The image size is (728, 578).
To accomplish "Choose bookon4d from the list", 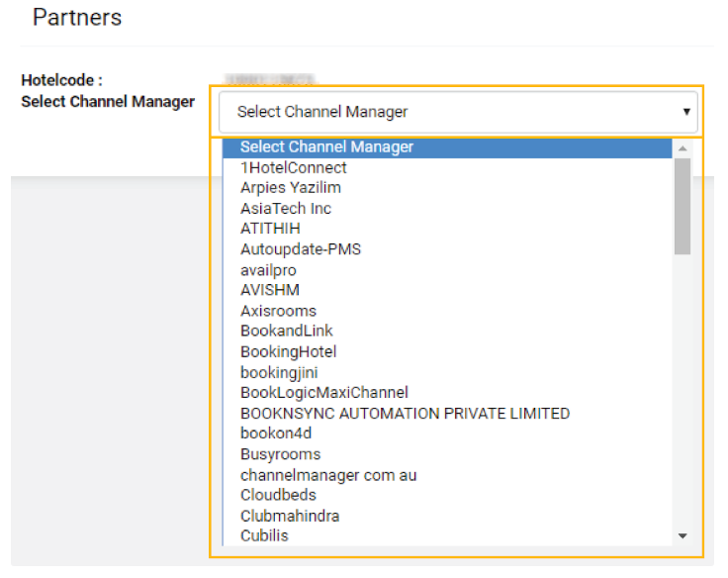I will 447,433.
